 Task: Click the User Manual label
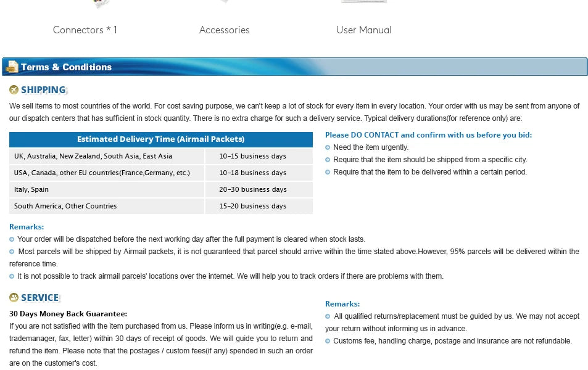tap(363, 30)
